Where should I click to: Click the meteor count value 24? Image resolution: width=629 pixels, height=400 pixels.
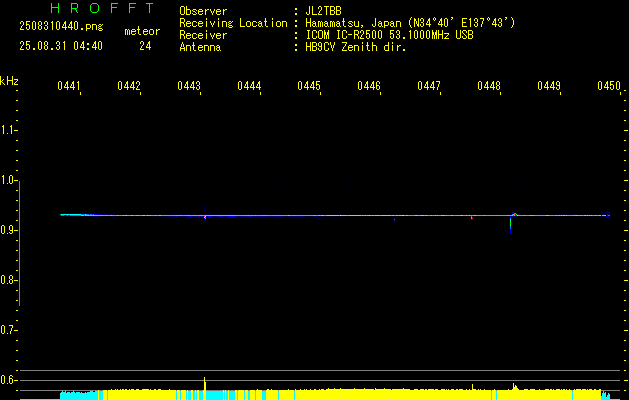[145, 46]
